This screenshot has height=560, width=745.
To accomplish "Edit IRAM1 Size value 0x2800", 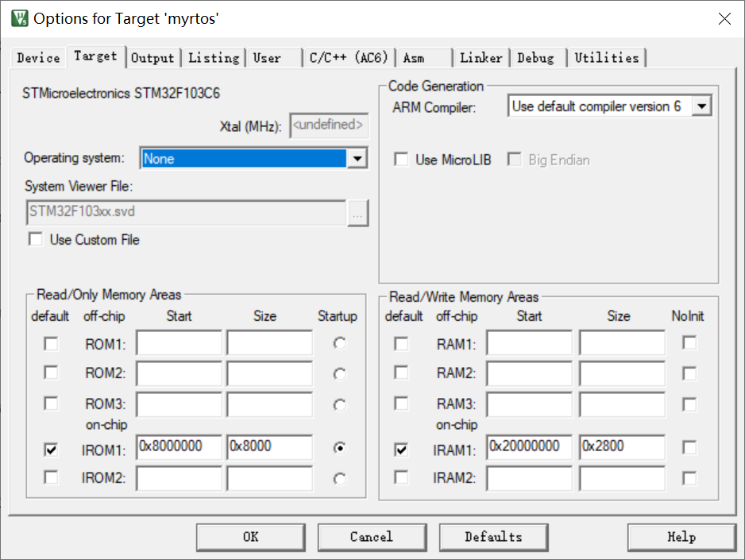I will click(622, 447).
